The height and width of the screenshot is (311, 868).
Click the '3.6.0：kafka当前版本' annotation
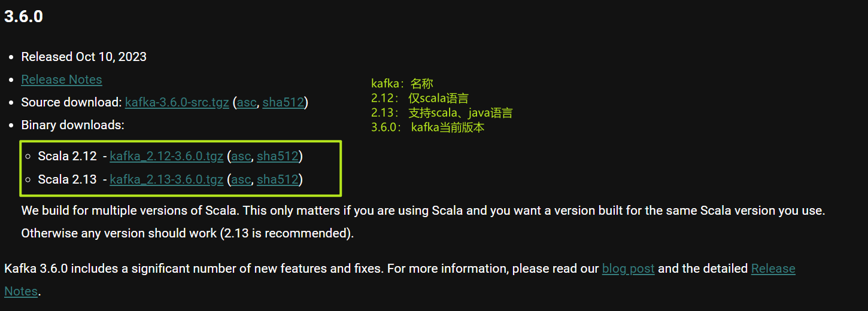click(x=427, y=127)
